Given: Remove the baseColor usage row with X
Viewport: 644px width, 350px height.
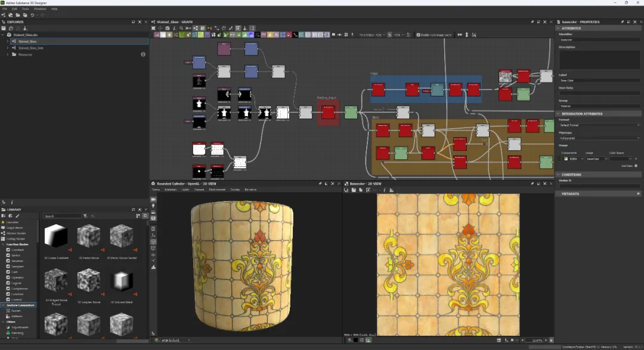Looking at the screenshot, I should (636, 159).
